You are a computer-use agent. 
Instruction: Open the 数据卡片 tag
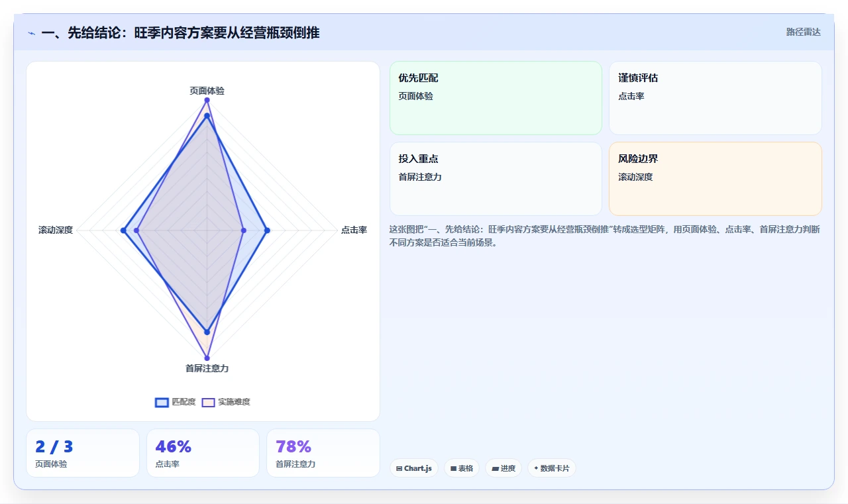point(552,468)
